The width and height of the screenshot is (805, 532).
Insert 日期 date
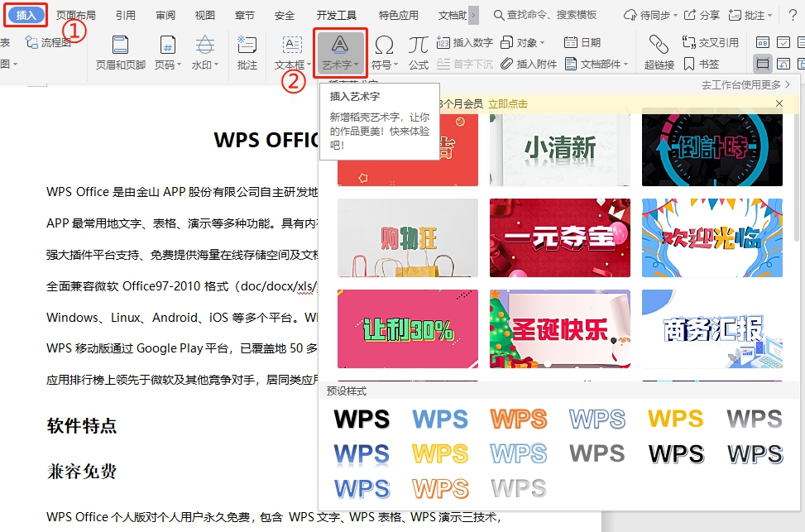point(582,43)
